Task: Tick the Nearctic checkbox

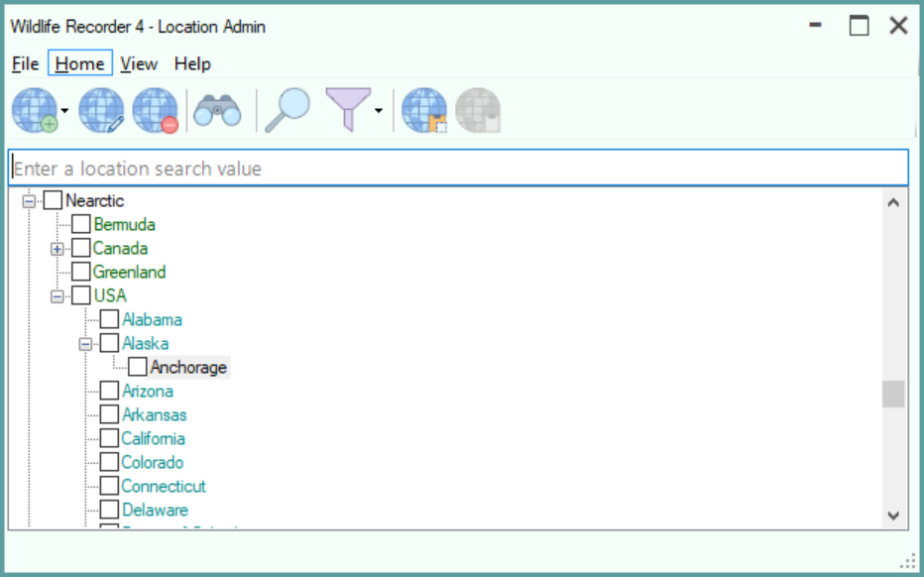Action: [x=53, y=200]
